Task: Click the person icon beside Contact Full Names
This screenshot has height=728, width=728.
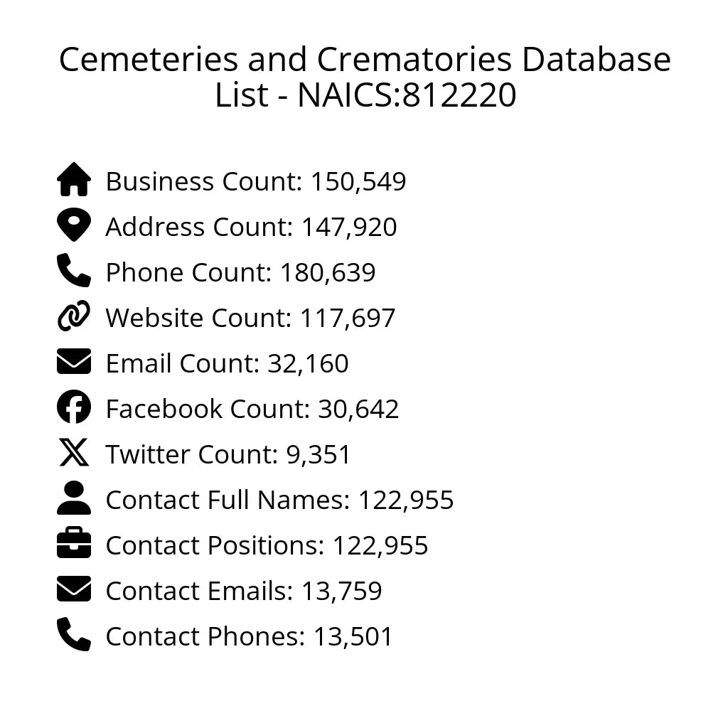Action: coord(74,498)
